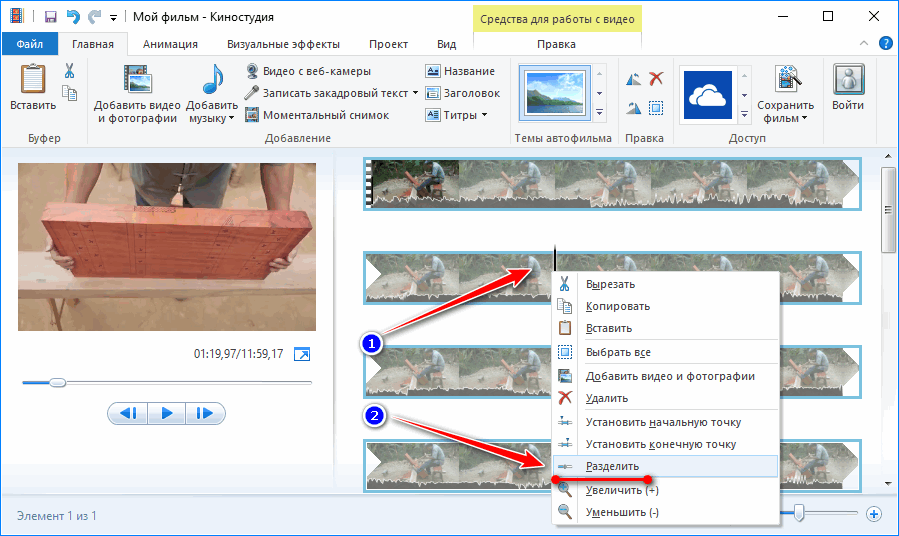Click the Copy icon under ribbon scissors
The height and width of the screenshot is (536, 899).
coord(69,93)
